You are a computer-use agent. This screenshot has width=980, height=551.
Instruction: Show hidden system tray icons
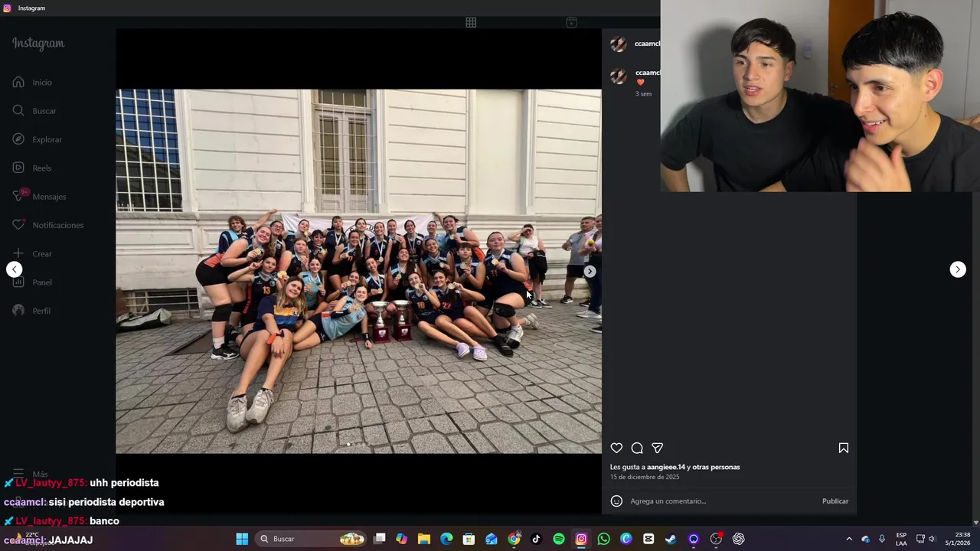coord(848,539)
